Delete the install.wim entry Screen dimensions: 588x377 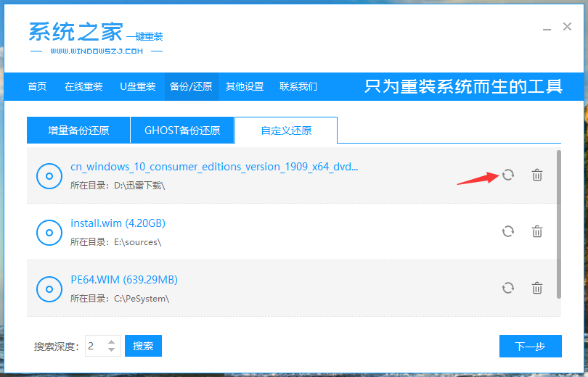pos(537,231)
